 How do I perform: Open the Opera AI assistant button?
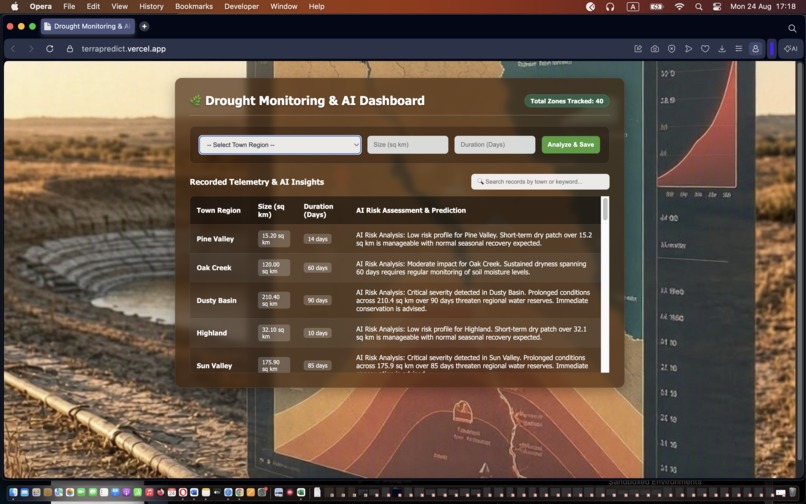coord(791,49)
